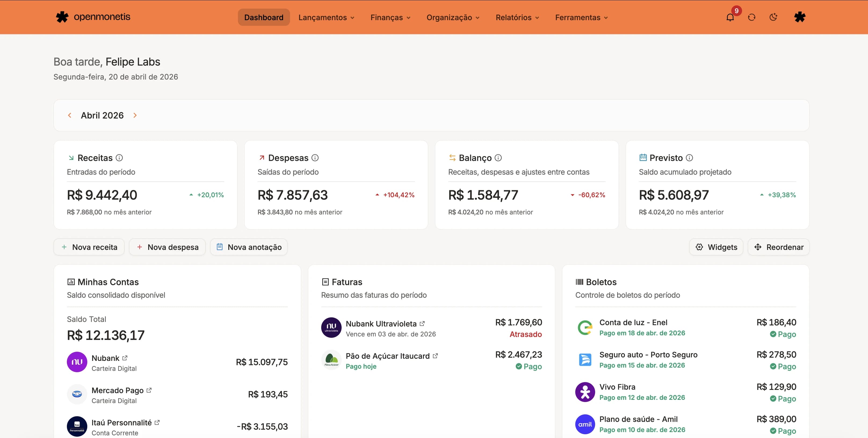Click the sync/refresh icon in the header
868x438 pixels.
(752, 17)
